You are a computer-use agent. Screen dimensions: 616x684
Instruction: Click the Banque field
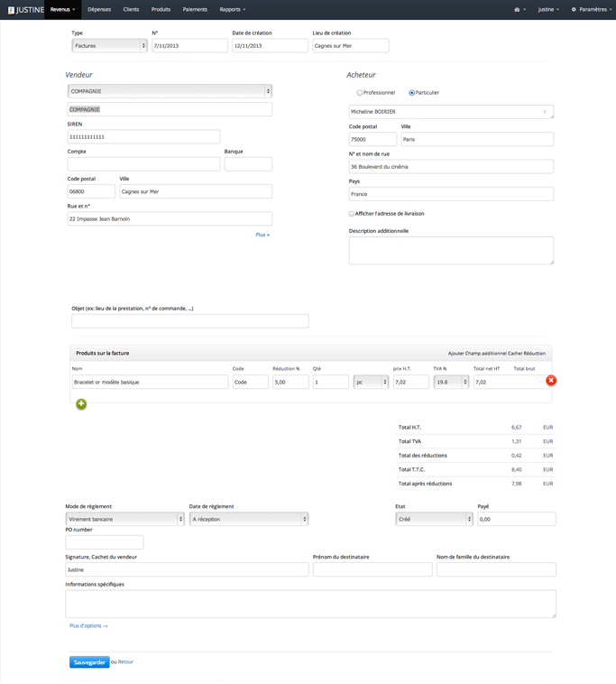point(248,164)
